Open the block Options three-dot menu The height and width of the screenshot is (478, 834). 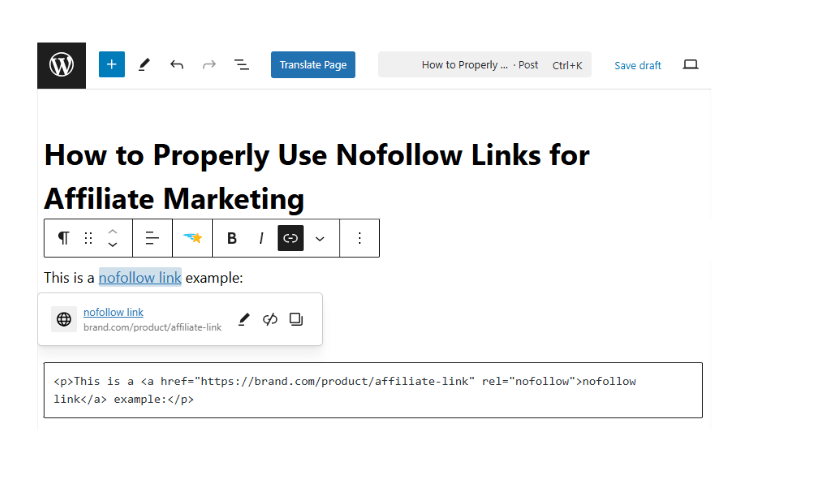(x=360, y=238)
